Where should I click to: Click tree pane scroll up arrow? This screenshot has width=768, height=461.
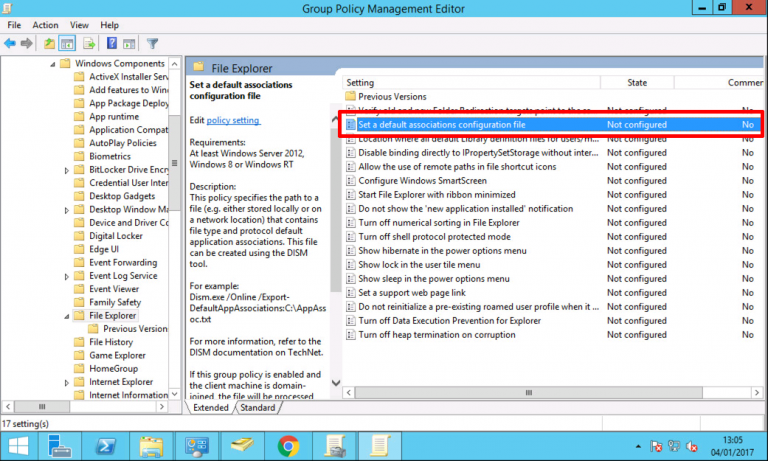(x=175, y=64)
